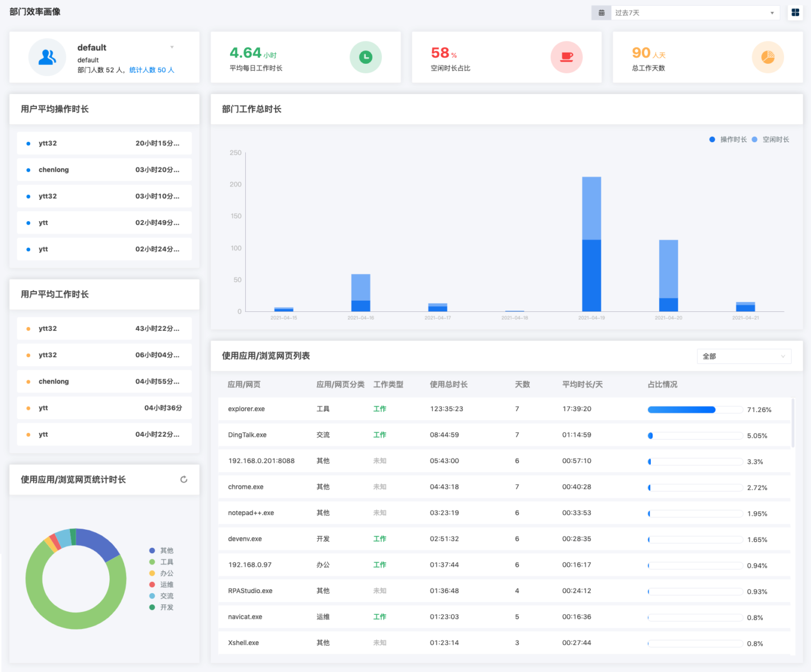Click the refresh icon in app statistics panel

pyautogui.click(x=184, y=479)
